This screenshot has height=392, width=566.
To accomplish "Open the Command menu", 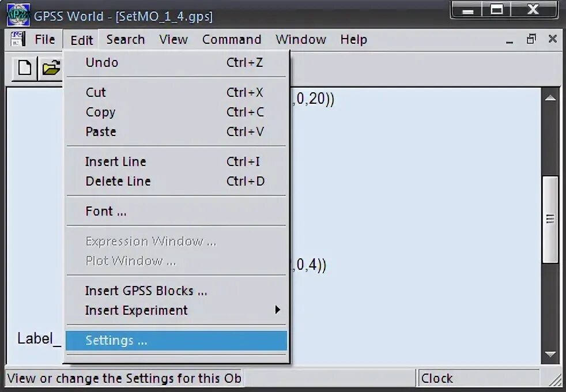I will 231,39.
